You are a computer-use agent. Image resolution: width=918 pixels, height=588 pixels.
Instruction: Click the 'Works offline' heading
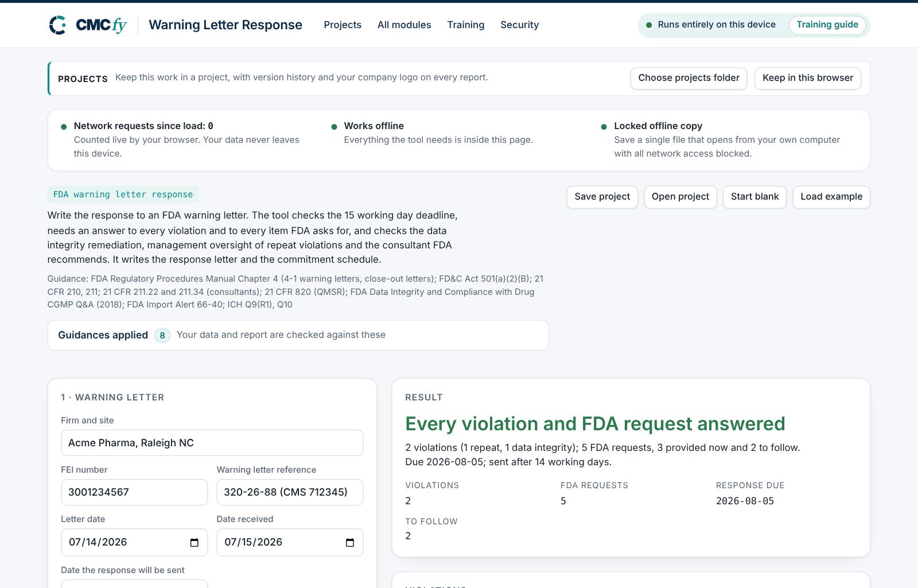[374, 126]
